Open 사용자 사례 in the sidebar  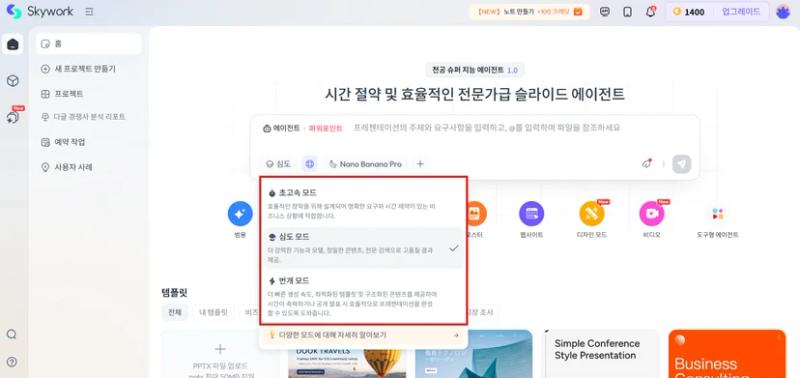tap(66, 167)
